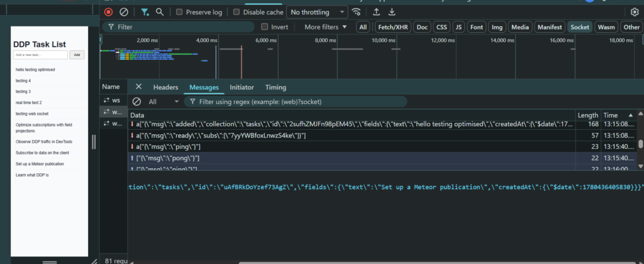Focus the regex message filter field
644x264 pixels.
tap(296, 101)
